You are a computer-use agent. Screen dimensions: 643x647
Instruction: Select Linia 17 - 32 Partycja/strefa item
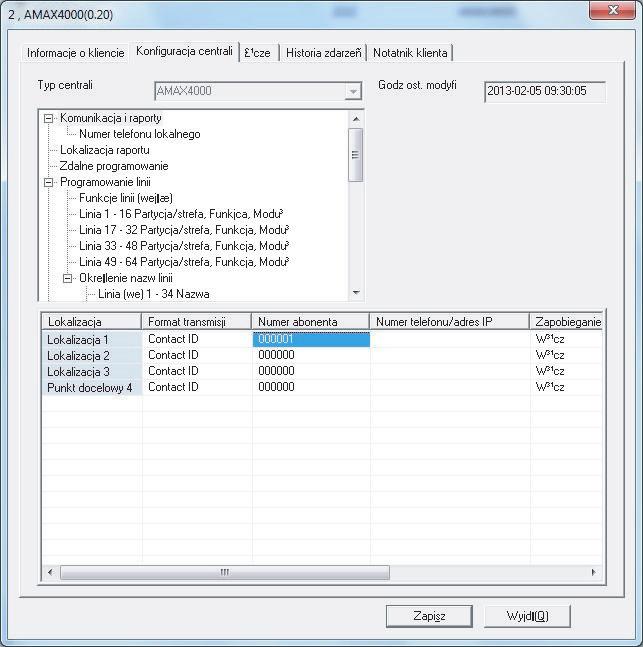click(x=184, y=230)
